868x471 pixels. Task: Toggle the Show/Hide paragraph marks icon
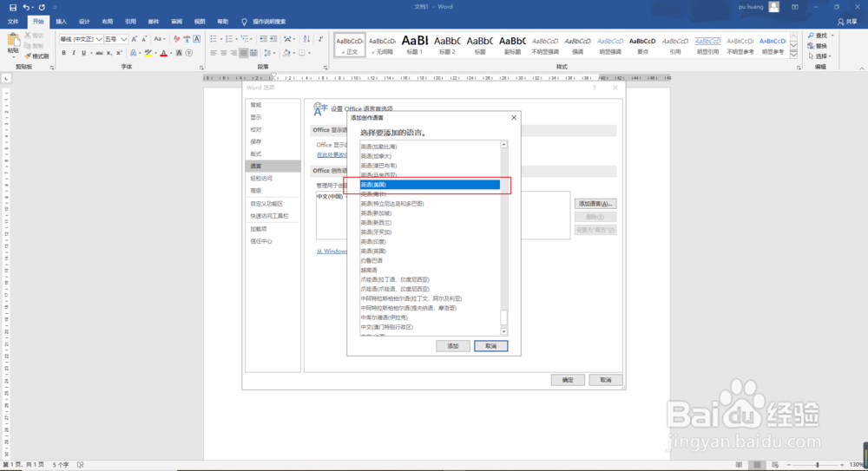[x=320, y=39]
